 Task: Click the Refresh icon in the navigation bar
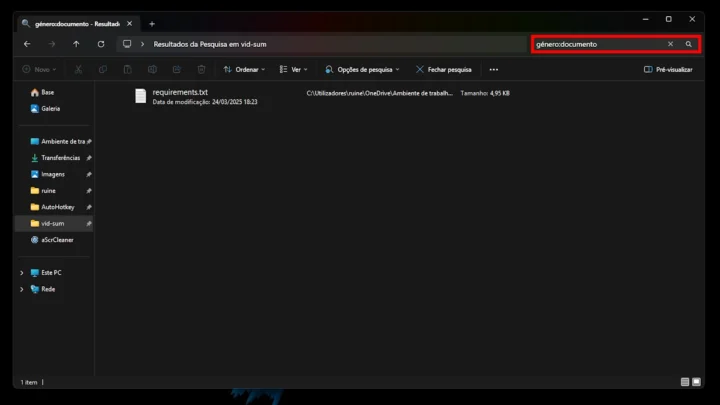101,44
